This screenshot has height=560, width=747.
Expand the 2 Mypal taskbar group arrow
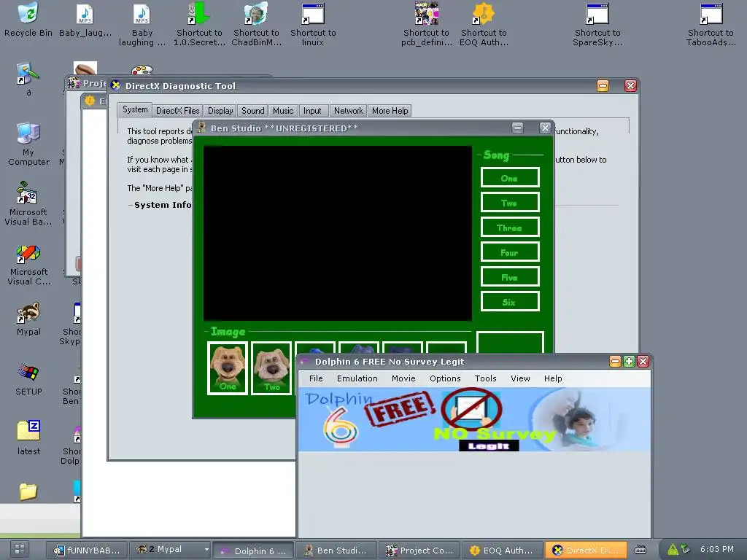pos(206,549)
